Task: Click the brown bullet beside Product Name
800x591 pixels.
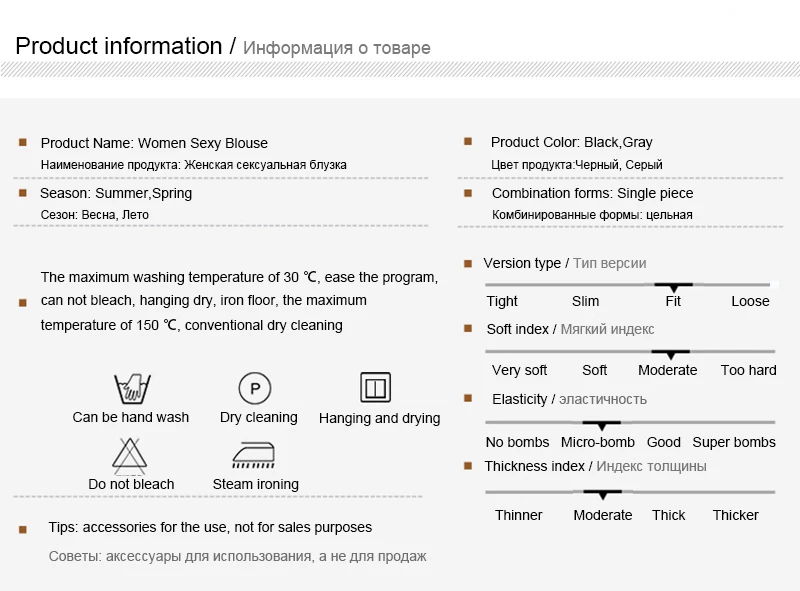Action: click(x=22, y=142)
